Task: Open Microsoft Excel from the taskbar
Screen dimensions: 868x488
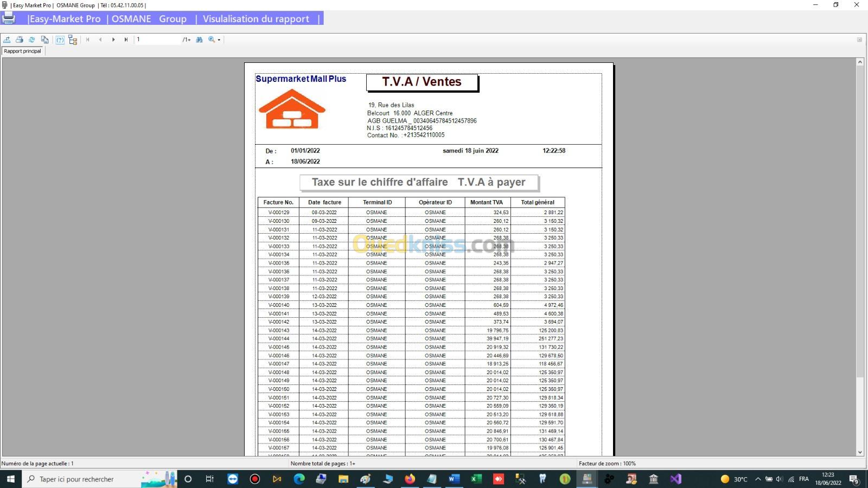Action: [476, 479]
